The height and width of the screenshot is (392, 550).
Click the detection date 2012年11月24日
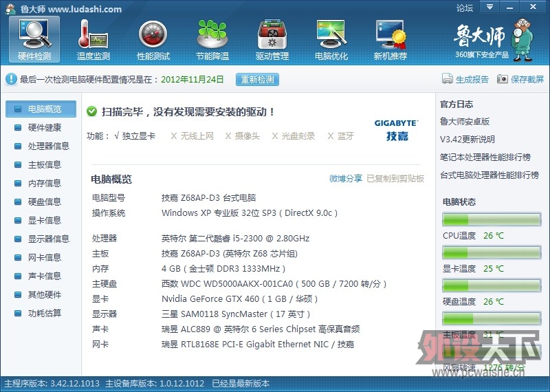pyautogui.click(x=192, y=79)
